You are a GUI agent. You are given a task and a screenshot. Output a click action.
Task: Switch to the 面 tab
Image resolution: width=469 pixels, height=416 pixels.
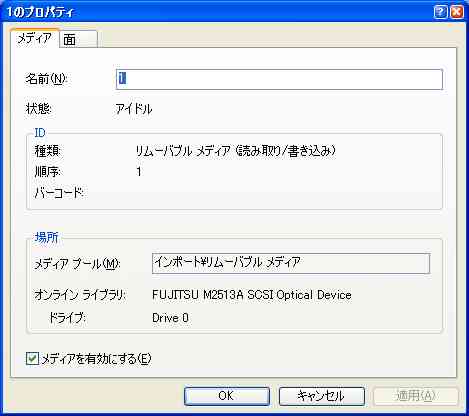coord(79,39)
